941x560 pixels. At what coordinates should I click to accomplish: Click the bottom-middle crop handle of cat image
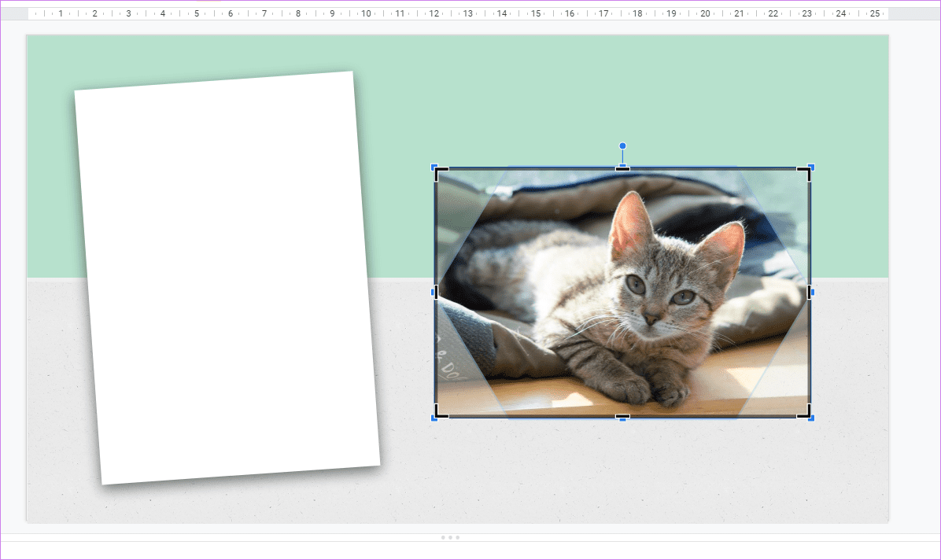click(x=622, y=416)
